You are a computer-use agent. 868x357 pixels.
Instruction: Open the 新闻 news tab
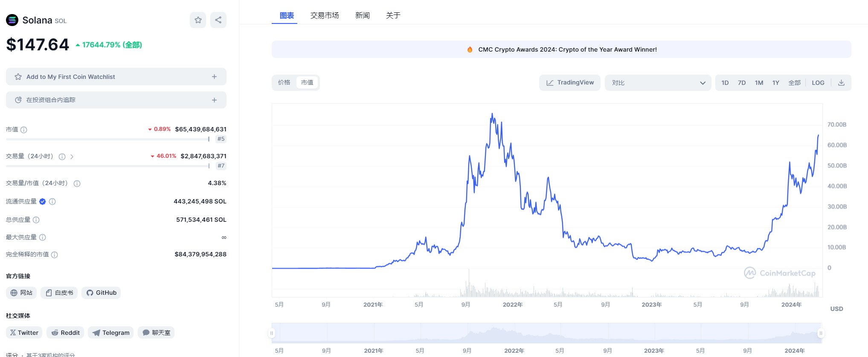click(362, 15)
